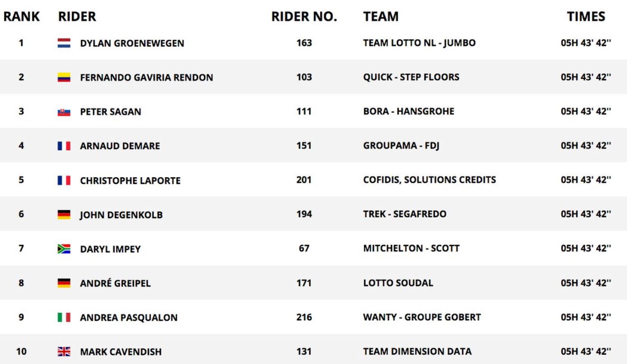Select the Team Dimension Data team name

click(417, 351)
